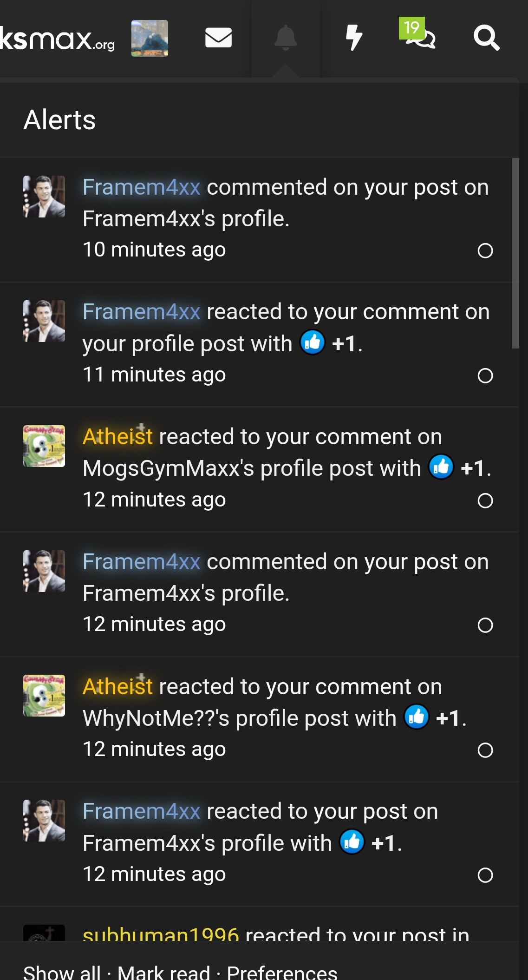Mark the 10 minutes ago alert as read
528x980 pixels.
point(485,251)
